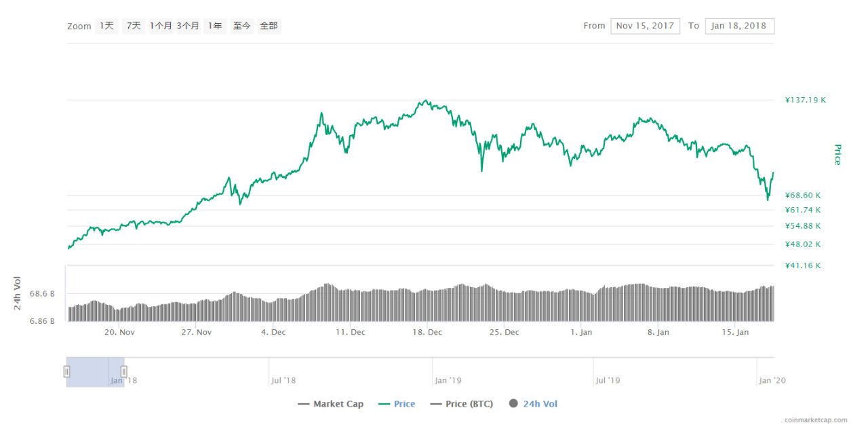This screenshot has width=868, height=425.
Task: Toggle the Market Cap series legend
Action: (x=331, y=404)
